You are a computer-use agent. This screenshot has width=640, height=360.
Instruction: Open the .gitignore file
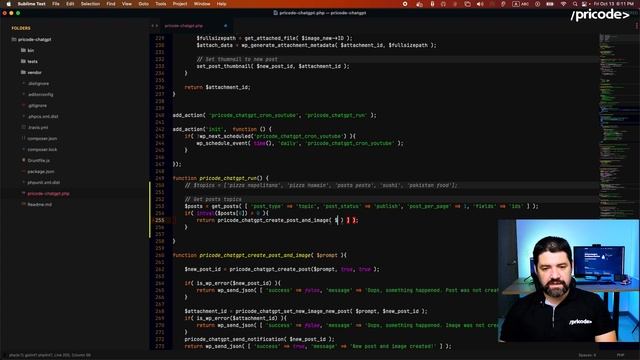(38, 105)
